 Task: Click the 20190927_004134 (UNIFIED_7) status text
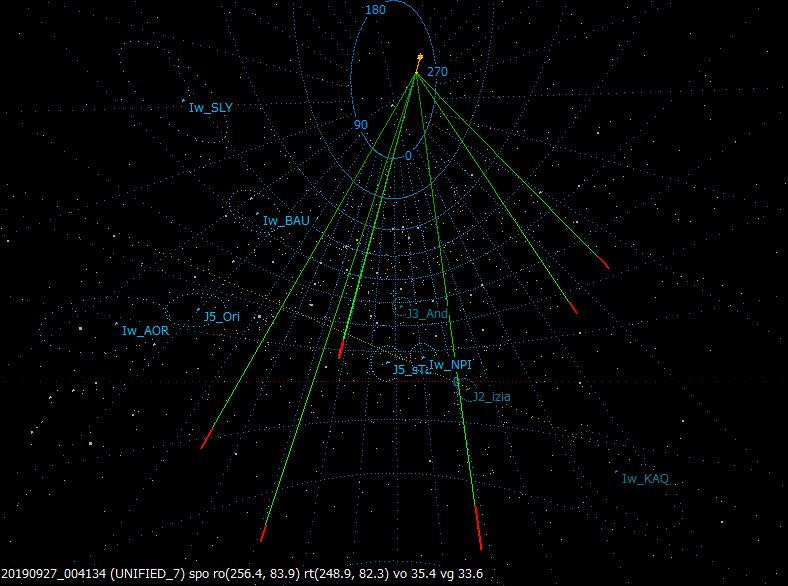coord(93,574)
